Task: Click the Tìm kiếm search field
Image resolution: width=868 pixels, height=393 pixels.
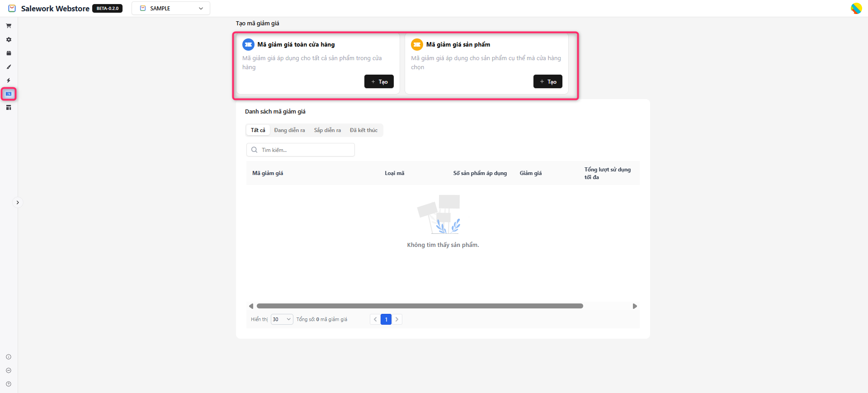Action: click(301, 150)
